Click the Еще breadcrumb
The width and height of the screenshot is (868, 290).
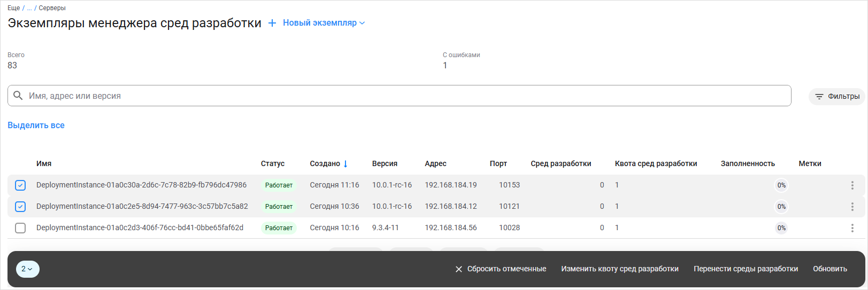click(13, 8)
